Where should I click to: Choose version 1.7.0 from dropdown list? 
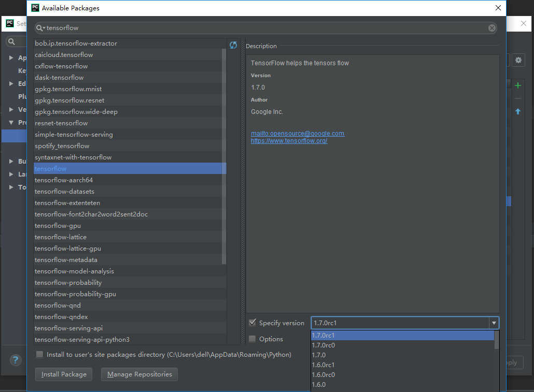tap(402, 355)
